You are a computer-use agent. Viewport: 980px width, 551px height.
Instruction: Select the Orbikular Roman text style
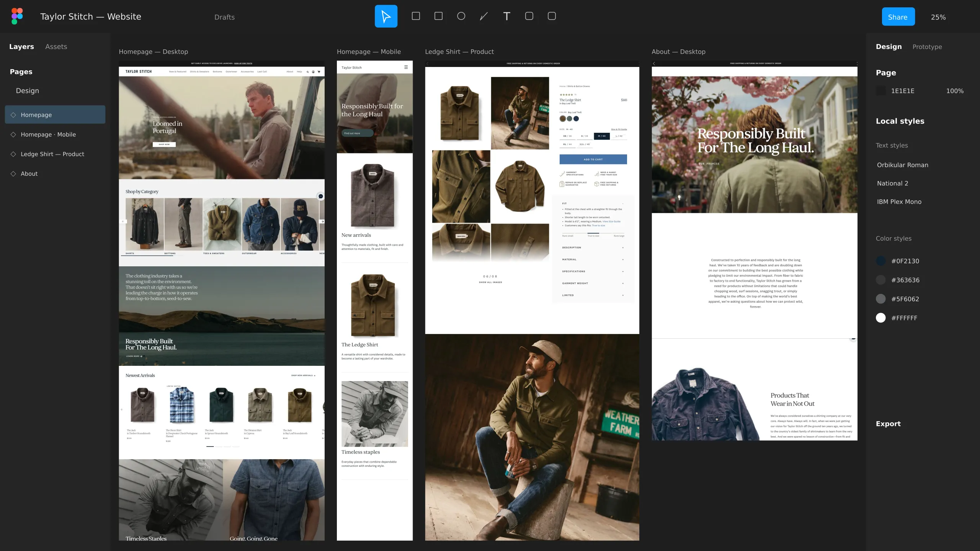click(902, 165)
